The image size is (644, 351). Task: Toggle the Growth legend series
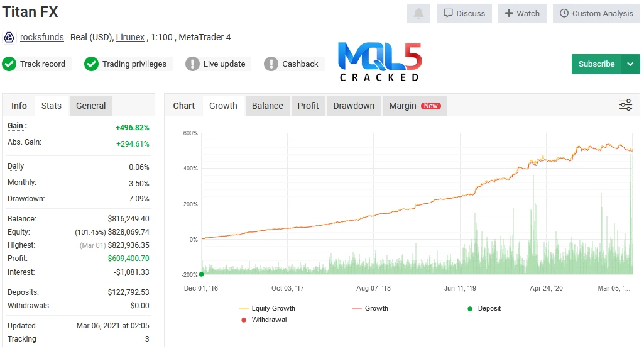(x=370, y=309)
